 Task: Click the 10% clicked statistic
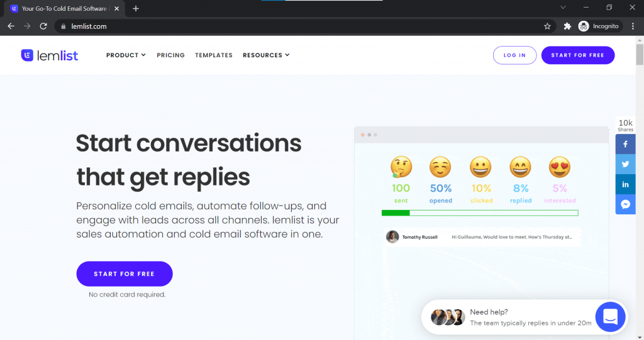pos(481,194)
